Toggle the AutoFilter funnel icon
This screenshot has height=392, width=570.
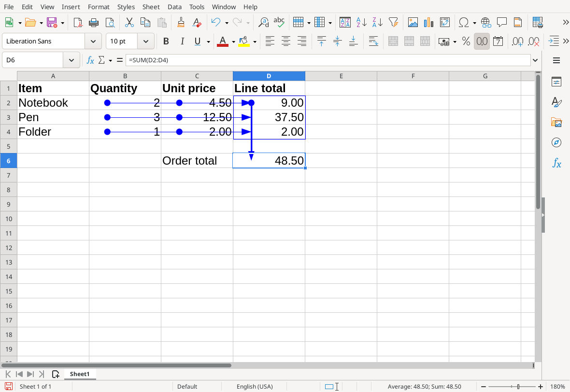click(x=393, y=23)
